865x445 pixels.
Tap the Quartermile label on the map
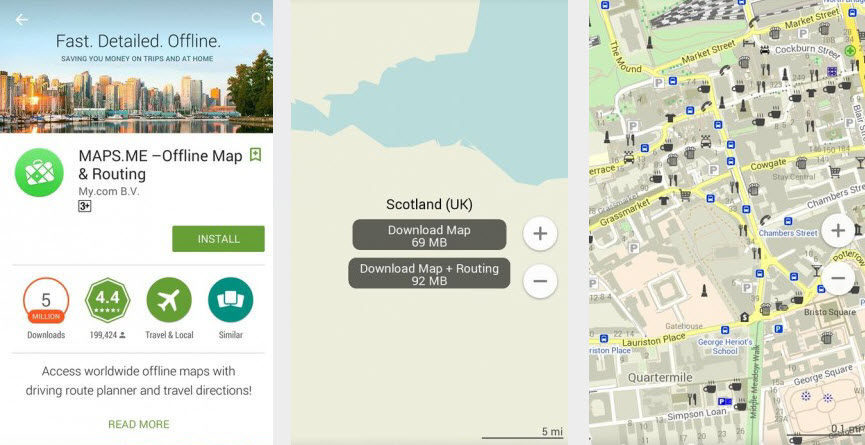(659, 377)
